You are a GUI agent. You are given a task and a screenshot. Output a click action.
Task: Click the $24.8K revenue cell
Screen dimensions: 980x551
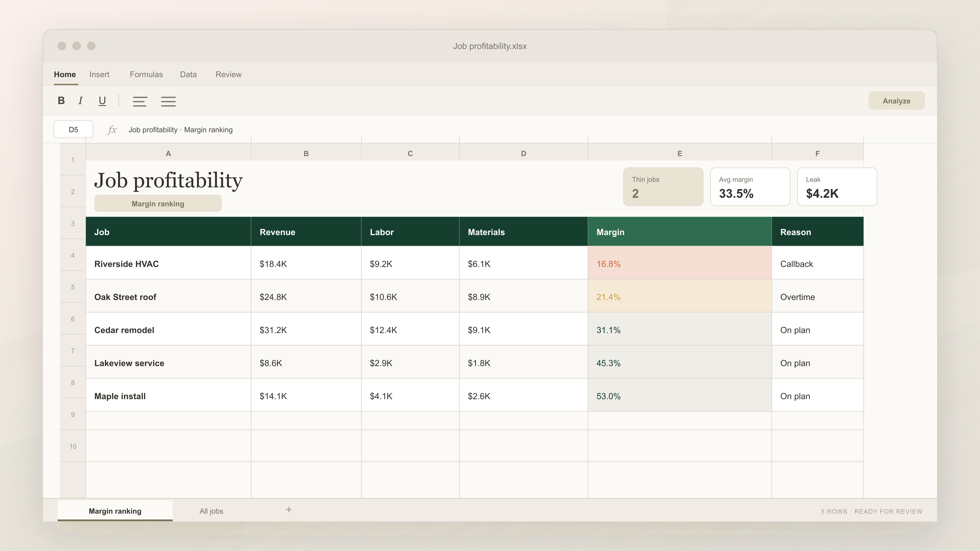[x=306, y=296]
